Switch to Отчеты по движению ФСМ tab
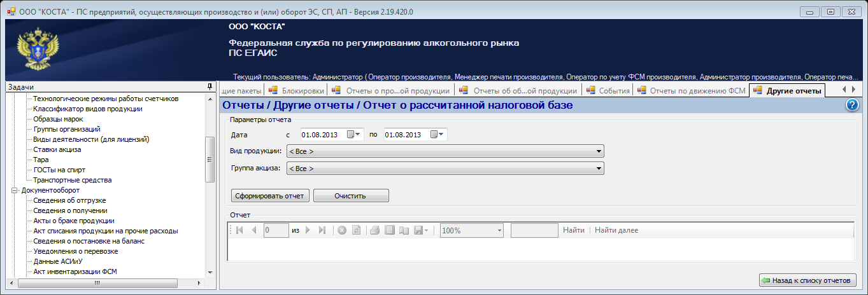This screenshot has width=868, height=295. click(x=692, y=90)
